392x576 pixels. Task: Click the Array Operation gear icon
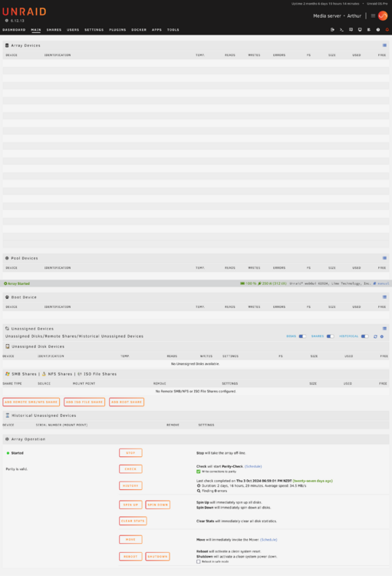(x=7, y=439)
